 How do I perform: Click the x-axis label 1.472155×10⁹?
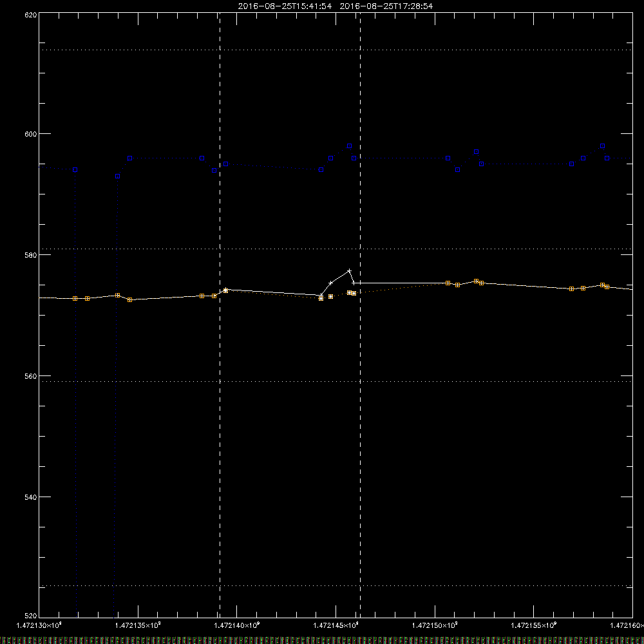[x=534, y=625]
